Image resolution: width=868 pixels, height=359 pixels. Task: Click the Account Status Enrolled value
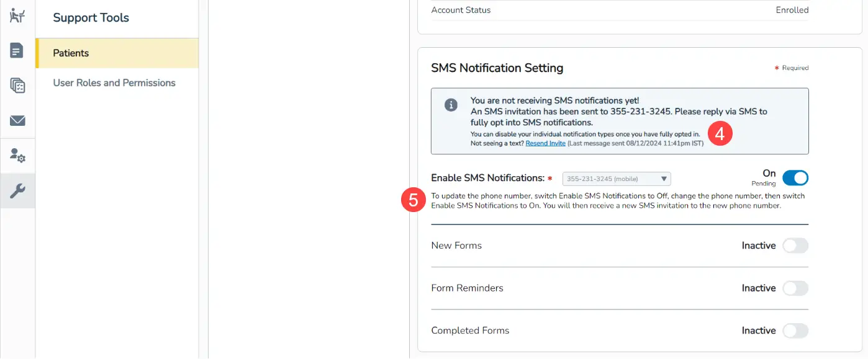792,10
